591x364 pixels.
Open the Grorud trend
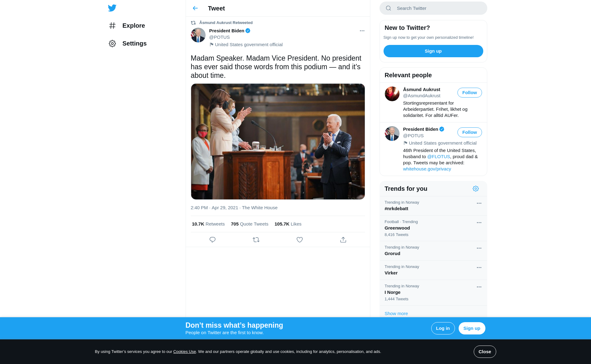(433, 251)
